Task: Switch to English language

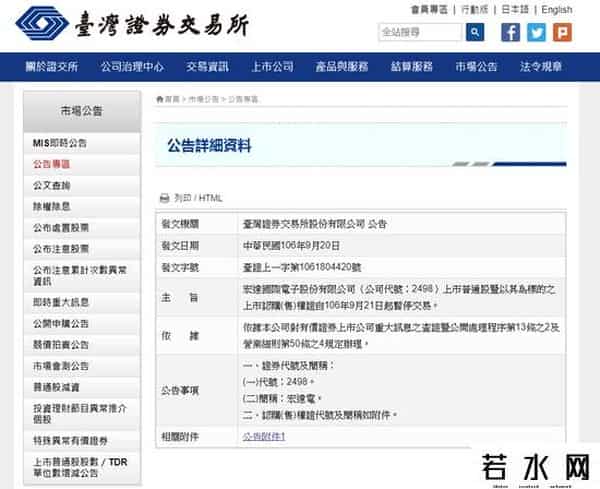Action: click(x=557, y=10)
